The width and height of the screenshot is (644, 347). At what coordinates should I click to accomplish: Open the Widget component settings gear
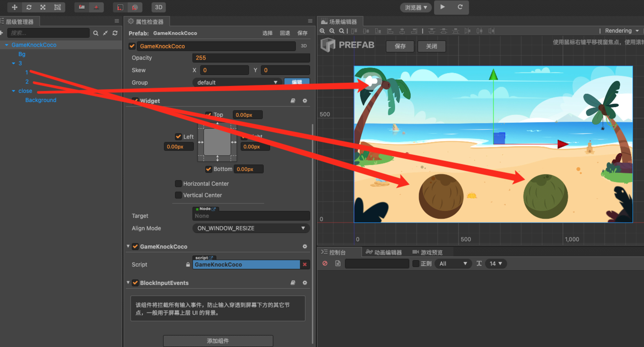coord(305,101)
